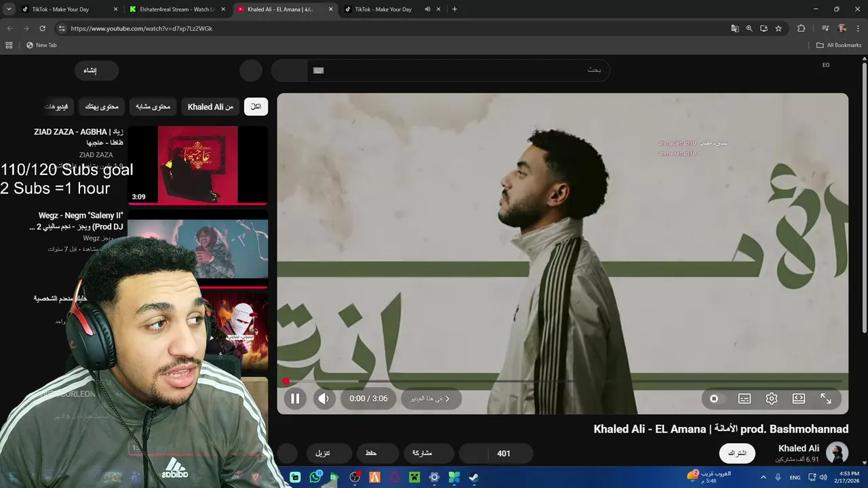Expand the 'في هذا الفيديو' chapter chip
The height and width of the screenshot is (488, 868).
click(431, 399)
